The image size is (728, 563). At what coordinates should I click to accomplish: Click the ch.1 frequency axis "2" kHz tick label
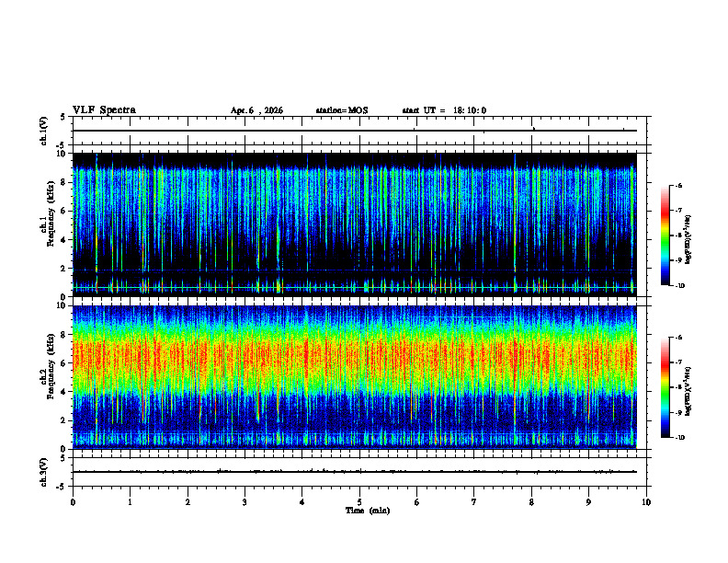pos(64,269)
